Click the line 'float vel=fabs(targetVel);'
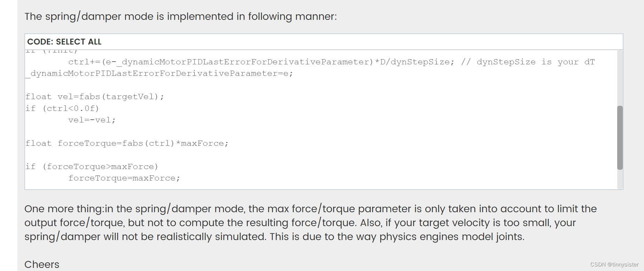This screenshot has height=271, width=644. coord(95,97)
